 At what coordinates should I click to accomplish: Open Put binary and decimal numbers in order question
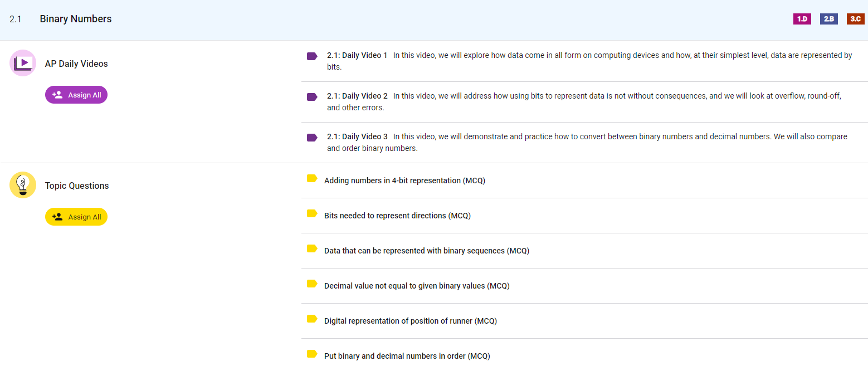pyautogui.click(x=407, y=357)
